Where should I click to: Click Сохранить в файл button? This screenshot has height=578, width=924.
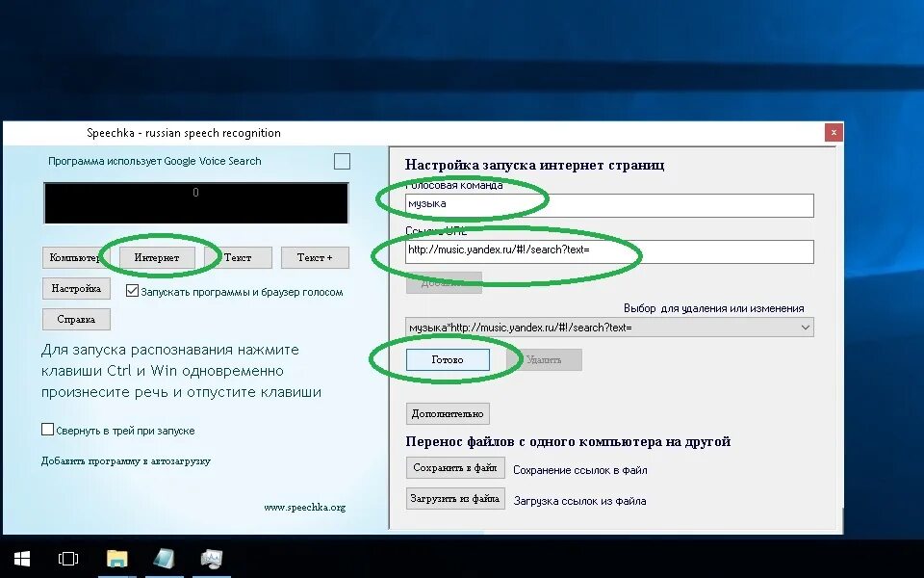(455, 468)
